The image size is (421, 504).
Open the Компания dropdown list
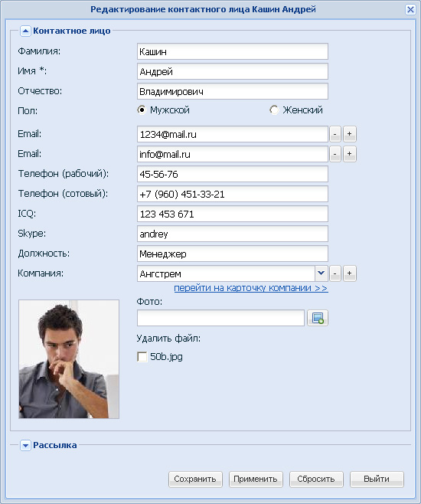tap(321, 273)
